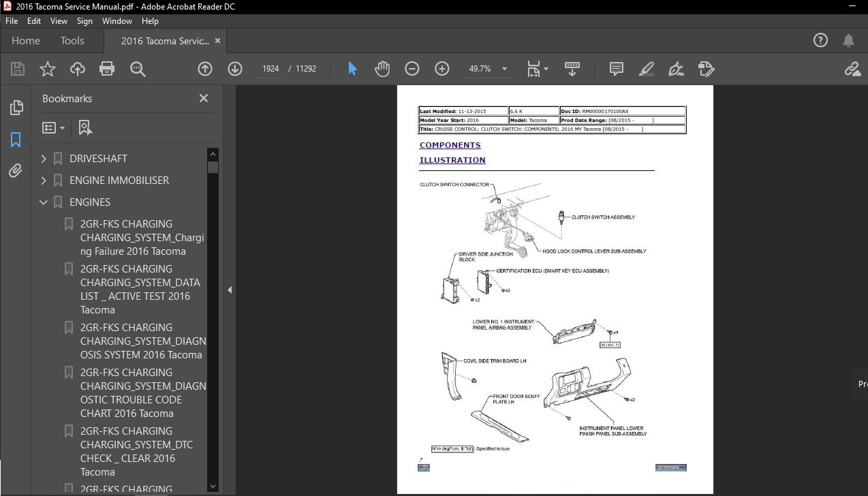The image size is (868, 496).
Task: Open the File menu
Action: 12,21
